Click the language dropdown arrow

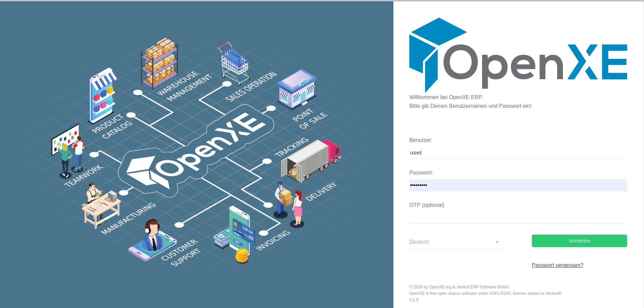point(497,242)
